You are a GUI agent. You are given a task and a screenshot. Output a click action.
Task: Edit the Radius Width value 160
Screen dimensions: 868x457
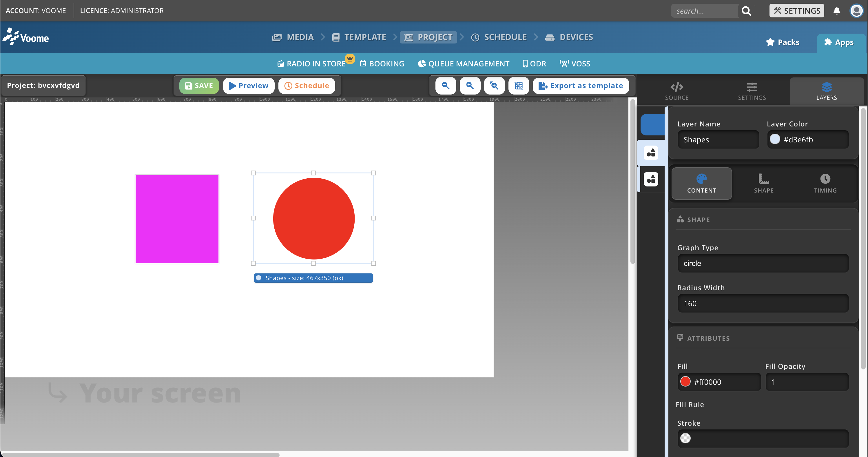tap(763, 303)
